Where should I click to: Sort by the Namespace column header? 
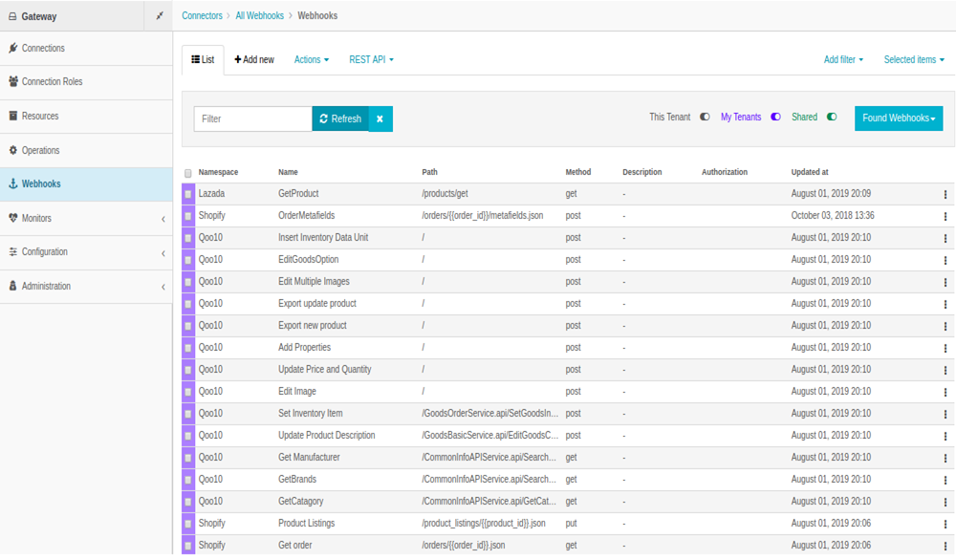(x=218, y=172)
